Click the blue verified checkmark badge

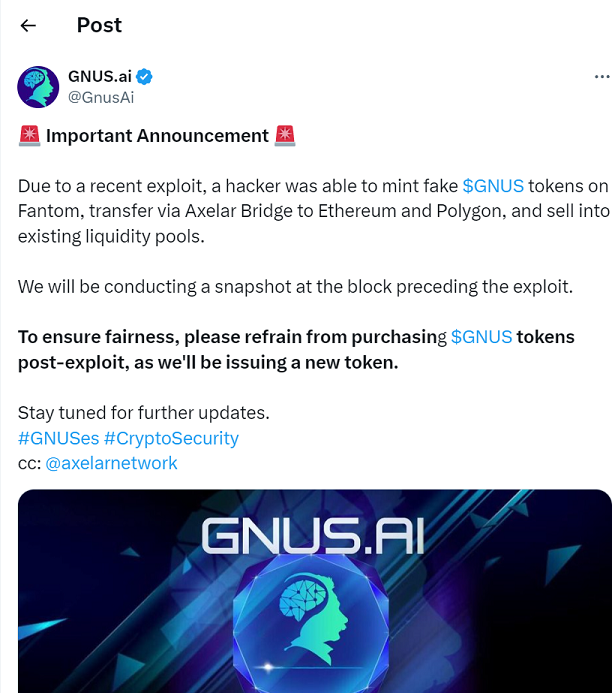click(144, 77)
